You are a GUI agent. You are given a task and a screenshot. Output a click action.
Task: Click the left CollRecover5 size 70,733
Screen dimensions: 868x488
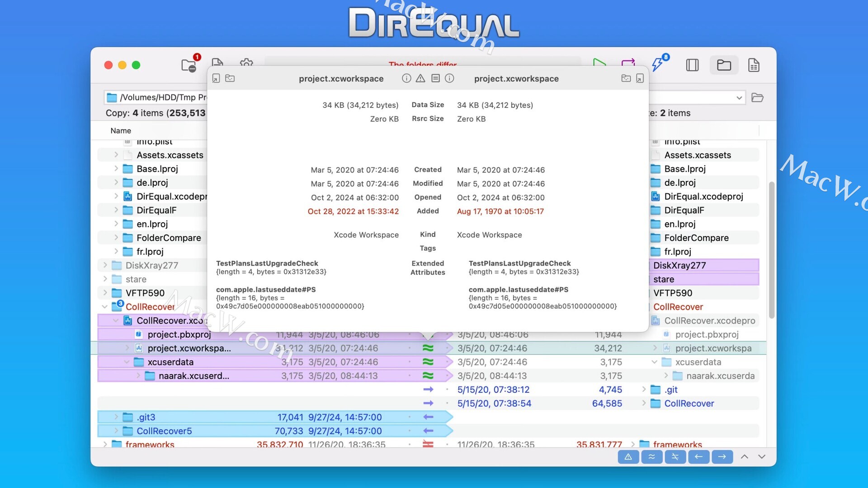point(289,431)
